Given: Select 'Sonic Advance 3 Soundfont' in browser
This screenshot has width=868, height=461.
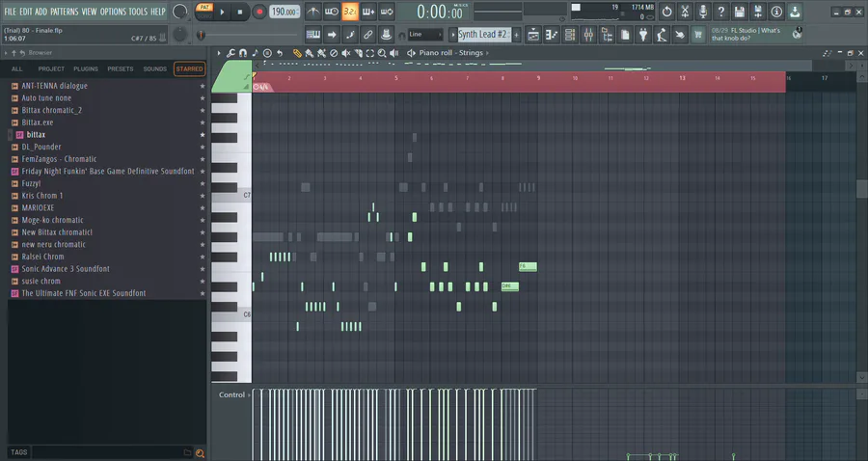Looking at the screenshot, I should 66,269.
